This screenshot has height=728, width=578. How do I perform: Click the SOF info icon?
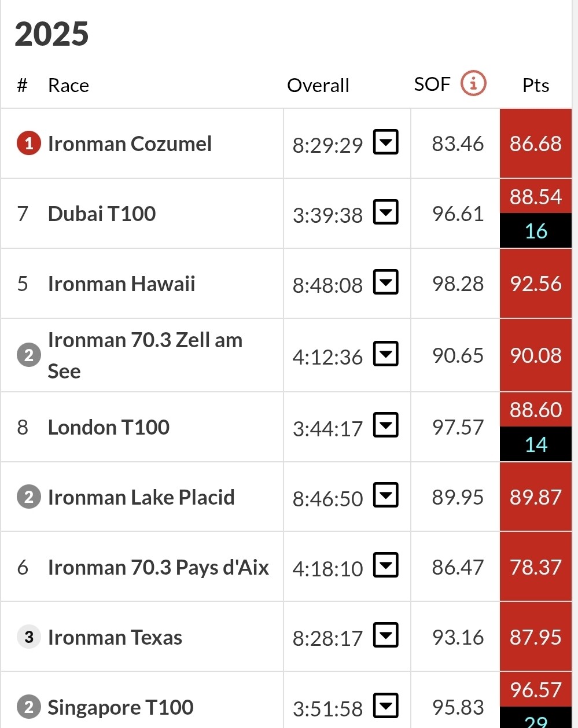tap(473, 84)
